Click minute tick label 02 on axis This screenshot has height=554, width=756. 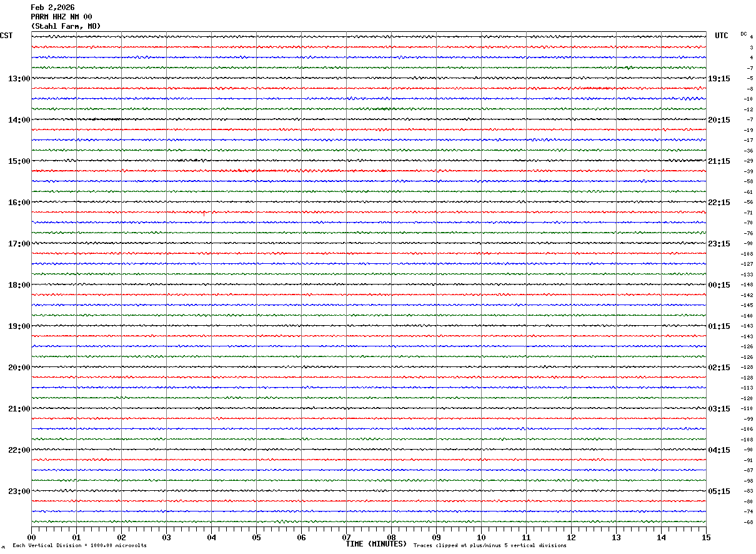121,538
